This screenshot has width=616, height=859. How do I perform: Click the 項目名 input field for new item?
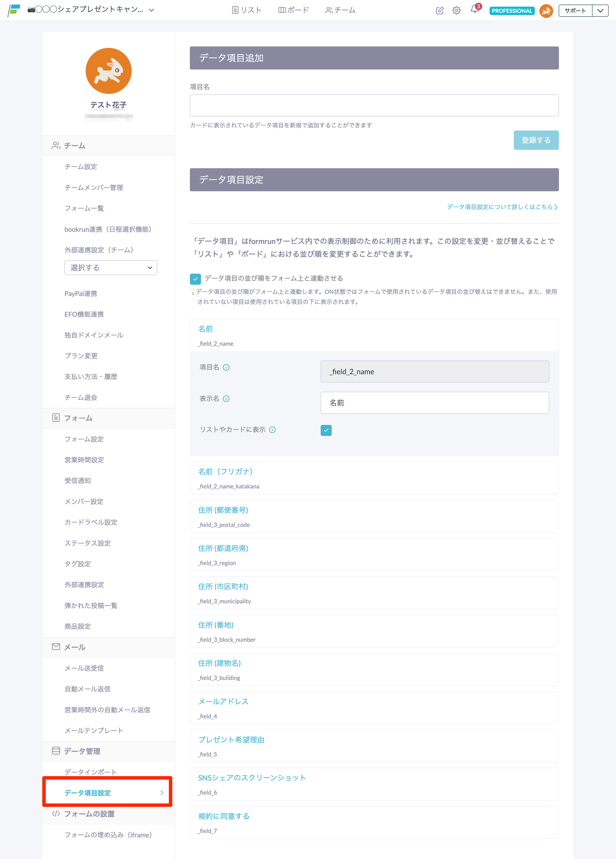[x=374, y=105]
